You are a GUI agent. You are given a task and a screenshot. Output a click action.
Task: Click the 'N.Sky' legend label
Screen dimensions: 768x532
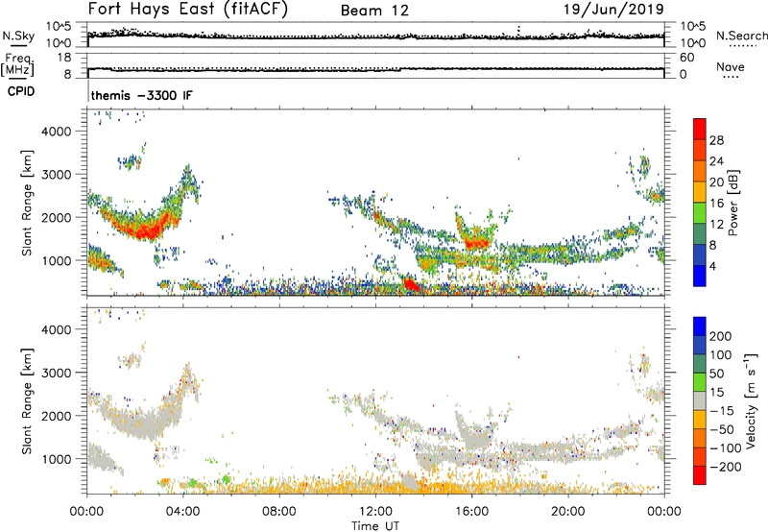pos(18,36)
